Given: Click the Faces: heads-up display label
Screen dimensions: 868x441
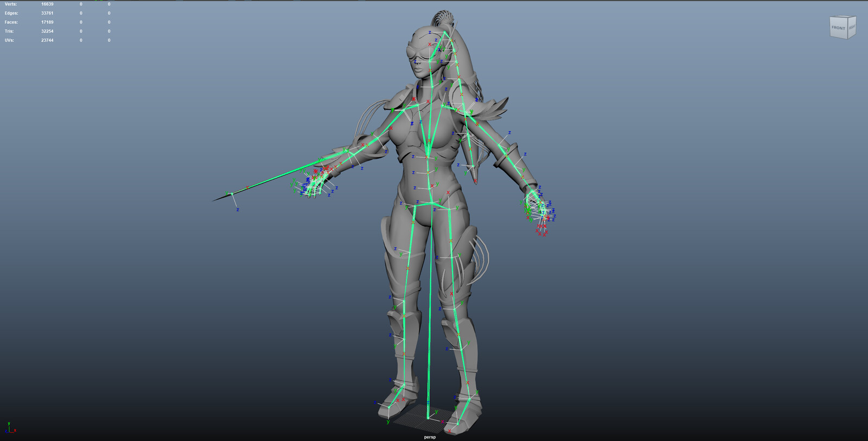Looking at the screenshot, I should 11,22.
